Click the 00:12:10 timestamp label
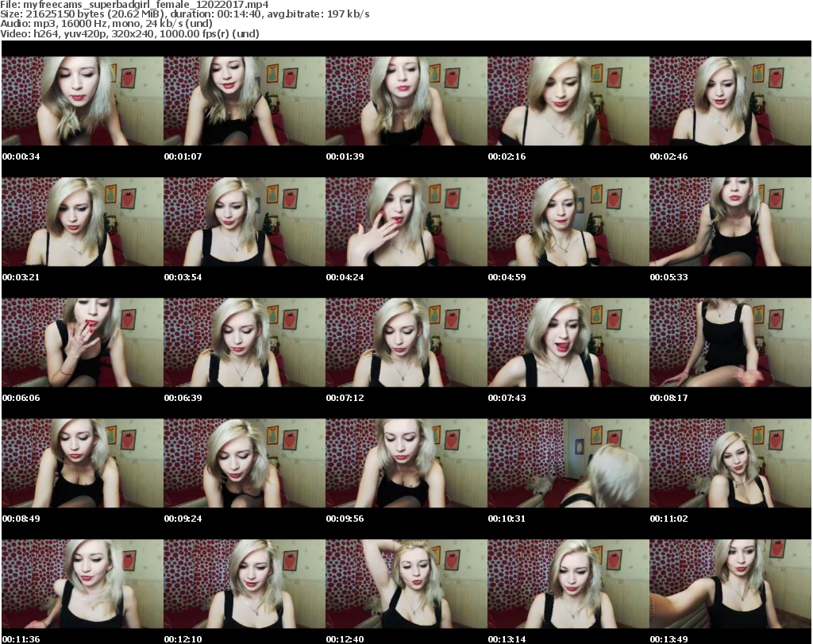This screenshot has width=813, height=644. tap(183, 639)
